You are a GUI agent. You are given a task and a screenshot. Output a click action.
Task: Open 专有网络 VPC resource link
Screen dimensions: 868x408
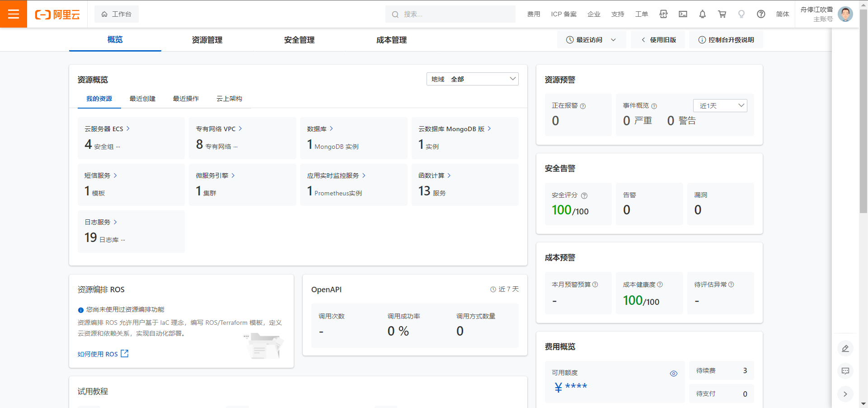(x=219, y=129)
